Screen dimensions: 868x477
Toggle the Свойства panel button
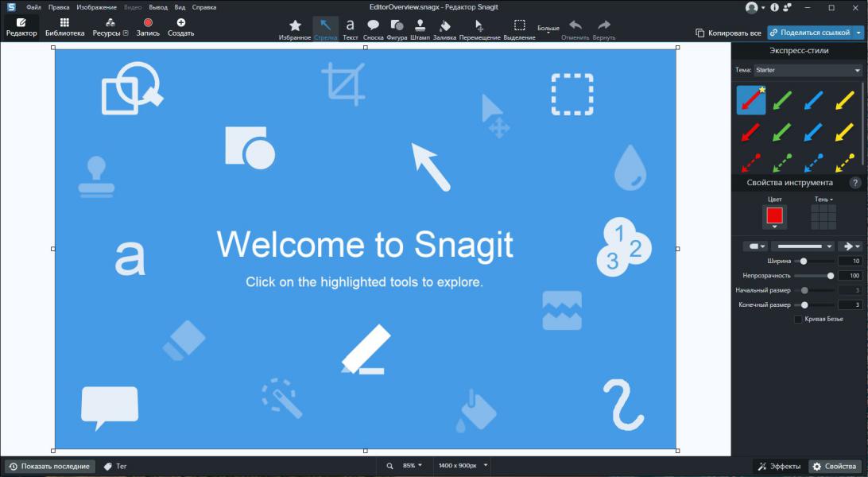pos(835,467)
